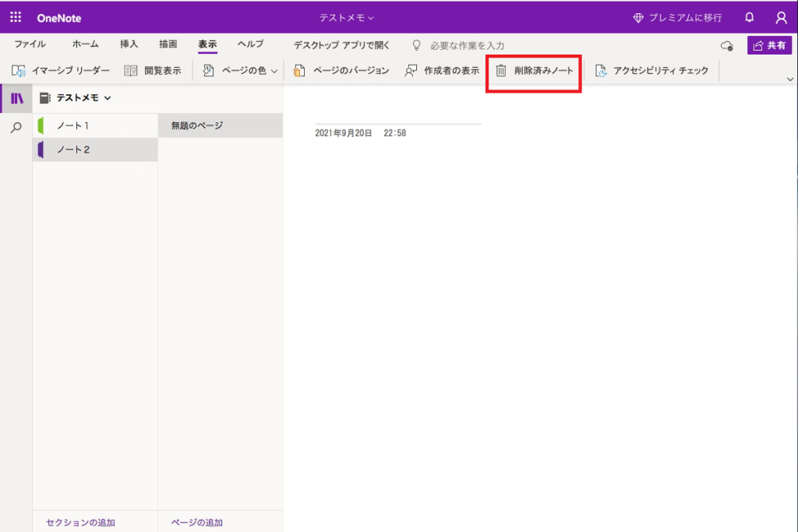This screenshot has width=798, height=532.
Task: Open 削除済みノート deleted notes
Action: 535,71
